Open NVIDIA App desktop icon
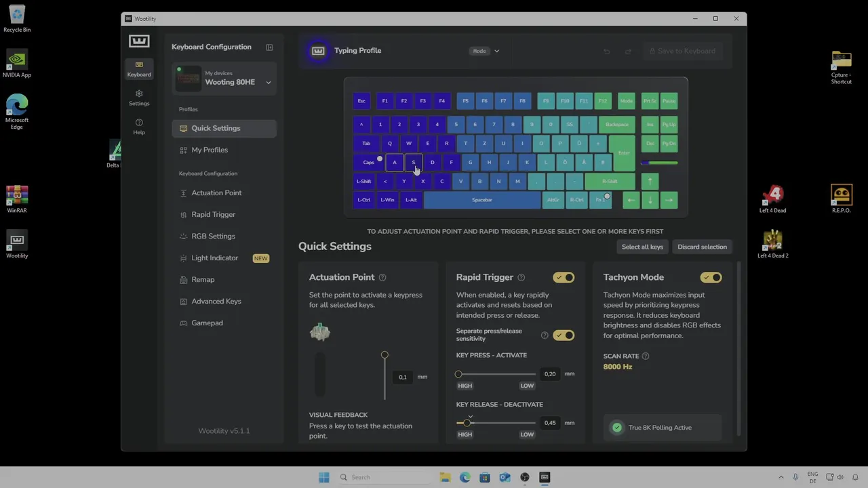The height and width of the screenshot is (488, 868). point(17,64)
